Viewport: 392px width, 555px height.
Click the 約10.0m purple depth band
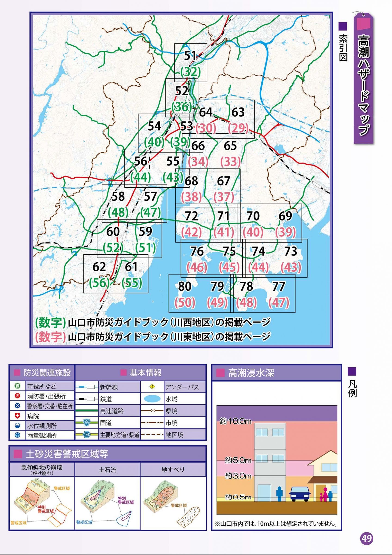pyautogui.click(x=277, y=413)
